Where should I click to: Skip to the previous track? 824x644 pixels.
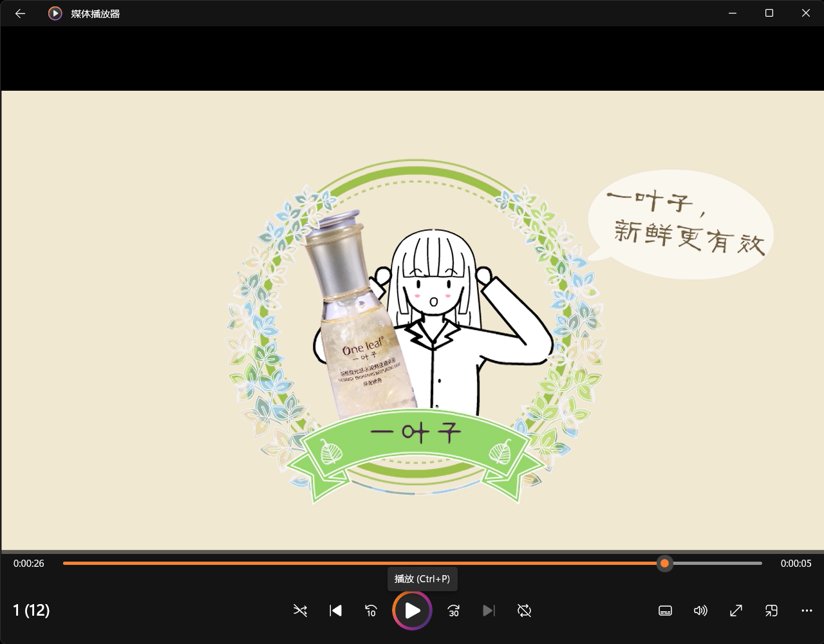[x=335, y=611]
